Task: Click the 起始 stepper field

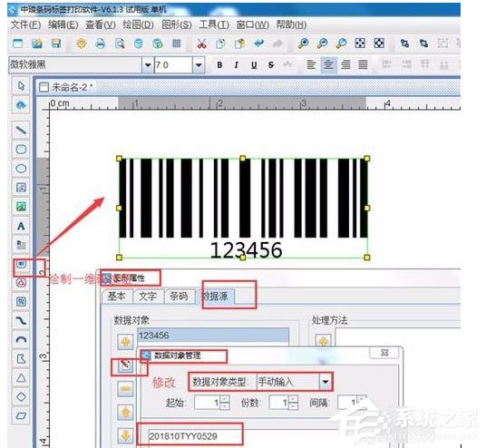Action: 212,403
